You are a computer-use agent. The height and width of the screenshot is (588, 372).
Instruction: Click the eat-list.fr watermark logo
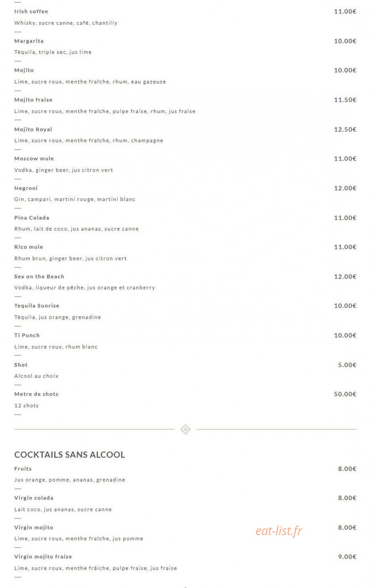click(x=279, y=531)
